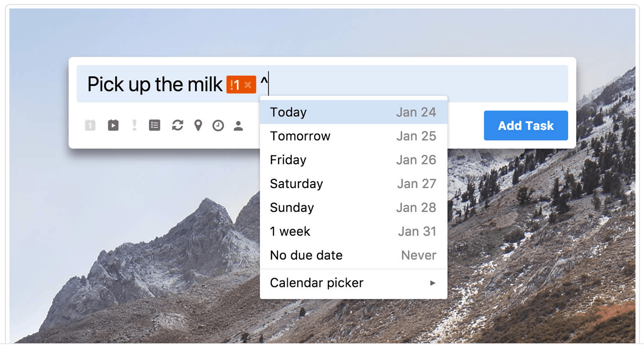
Task: Click the location pin icon
Action: pos(198,126)
